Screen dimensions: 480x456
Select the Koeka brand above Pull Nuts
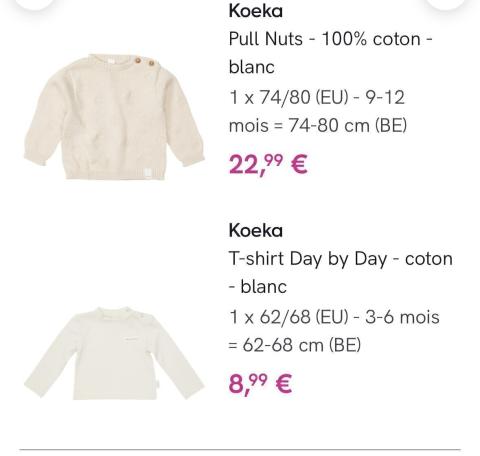[256, 11]
